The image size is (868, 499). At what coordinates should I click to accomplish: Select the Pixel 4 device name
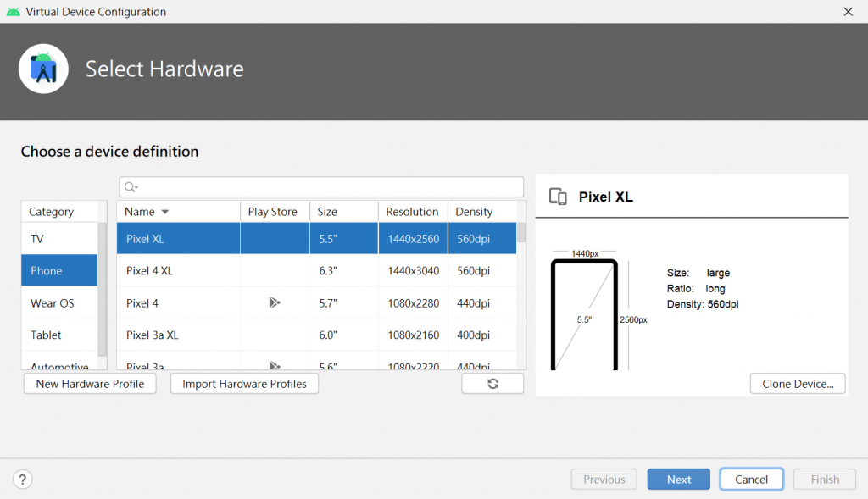click(142, 303)
